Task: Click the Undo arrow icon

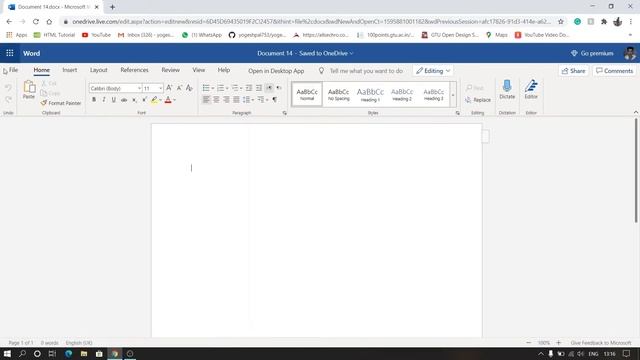Action: click(x=8, y=87)
